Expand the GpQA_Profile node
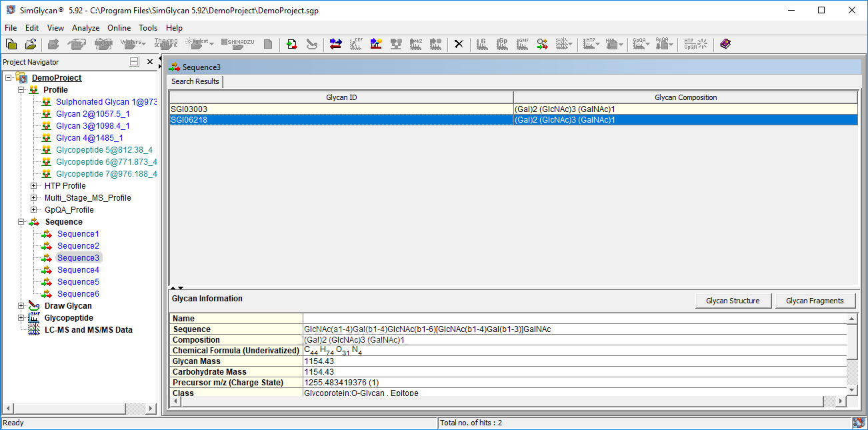This screenshot has width=868, height=430. tap(34, 210)
